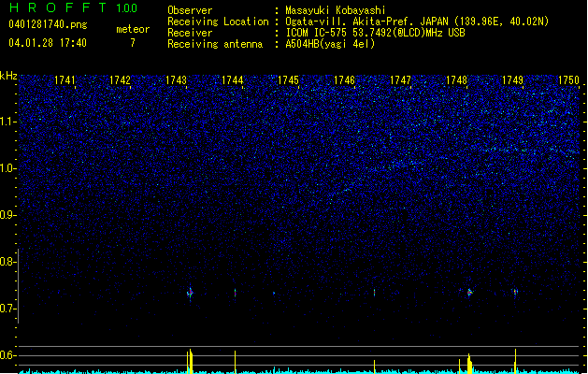Click the date stamp 04.01.28 17:40
This screenshot has width=588, height=374.
coord(48,43)
